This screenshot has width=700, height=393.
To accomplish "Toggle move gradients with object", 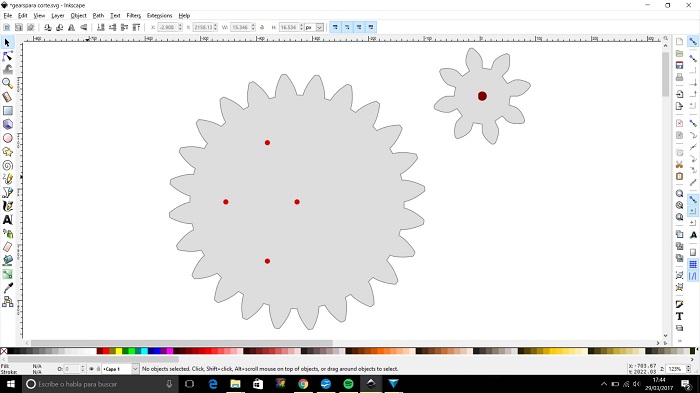I will (x=359, y=27).
